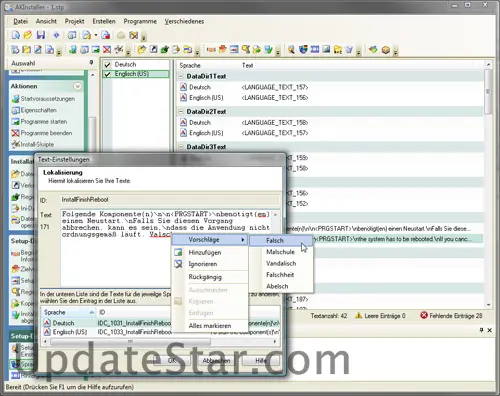Select Alles markieren in context menu
Viewport: 500px width, 396px height.
point(210,326)
